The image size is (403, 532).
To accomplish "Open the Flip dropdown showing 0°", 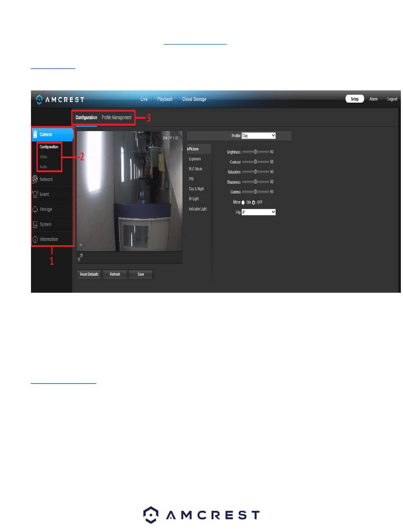I will pos(259,212).
